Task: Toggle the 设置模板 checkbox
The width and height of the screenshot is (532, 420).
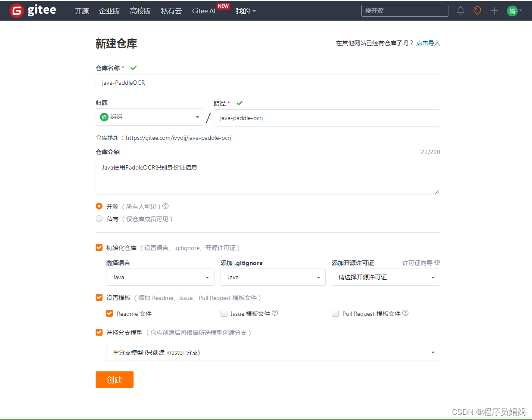Action: coord(99,297)
